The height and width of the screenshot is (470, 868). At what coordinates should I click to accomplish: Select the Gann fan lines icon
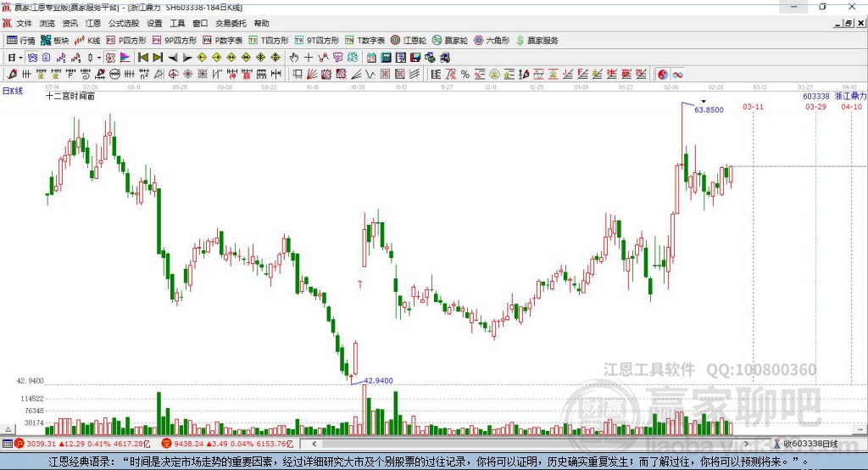312,74
